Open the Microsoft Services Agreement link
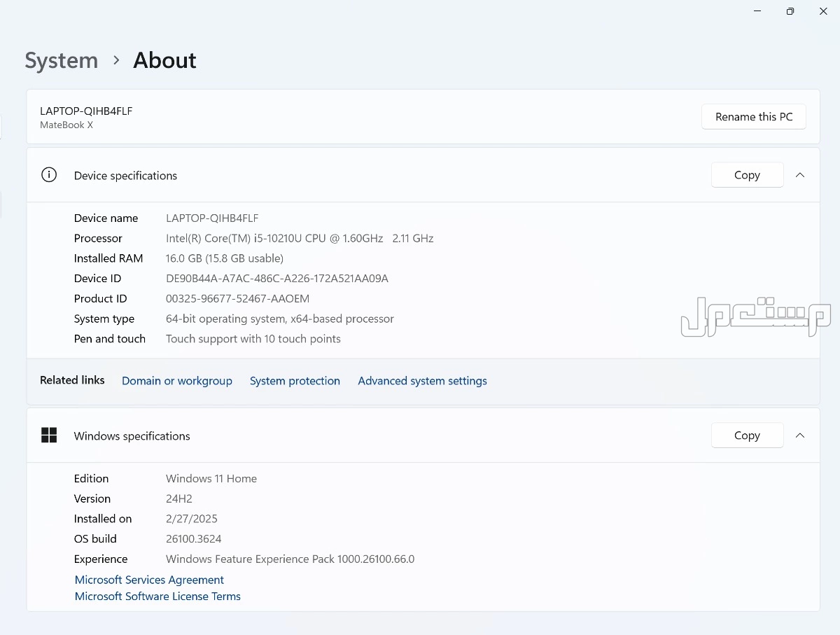 point(149,580)
